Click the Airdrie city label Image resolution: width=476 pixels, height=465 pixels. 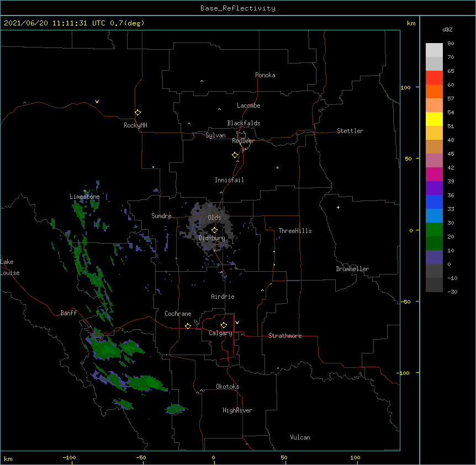pyautogui.click(x=223, y=297)
